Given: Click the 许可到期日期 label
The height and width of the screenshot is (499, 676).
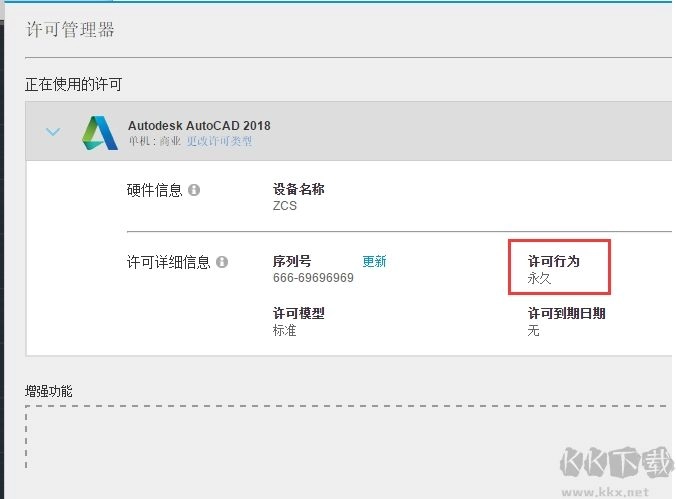Looking at the screenshot, I should [566, 313].
